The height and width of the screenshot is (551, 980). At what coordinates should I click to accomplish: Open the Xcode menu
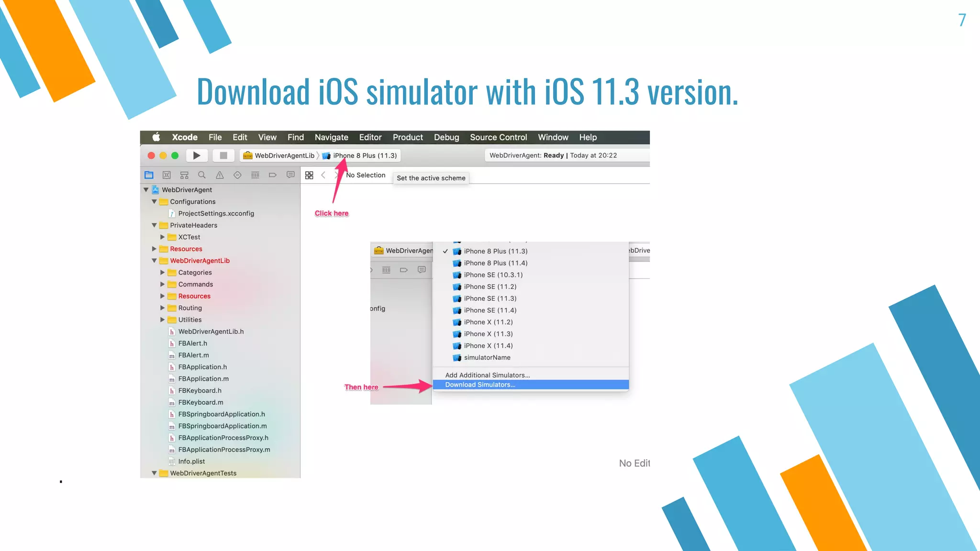coord(185,137)
